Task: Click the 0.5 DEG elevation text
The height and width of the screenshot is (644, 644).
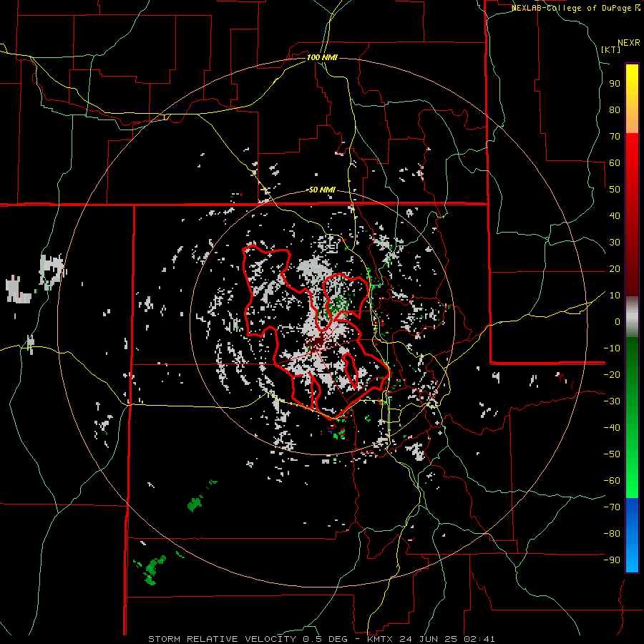Action: [x=326, y=639]
